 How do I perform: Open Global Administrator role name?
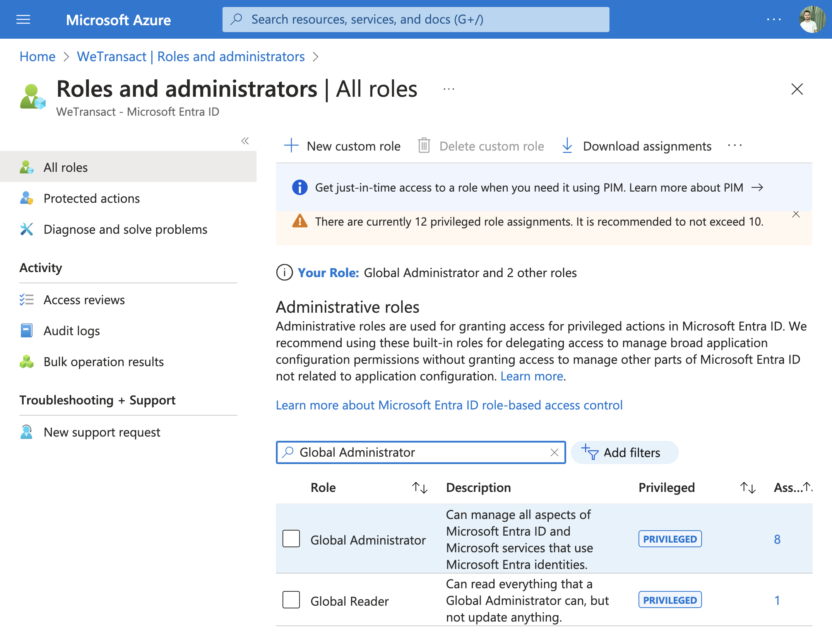pos(368,540)
